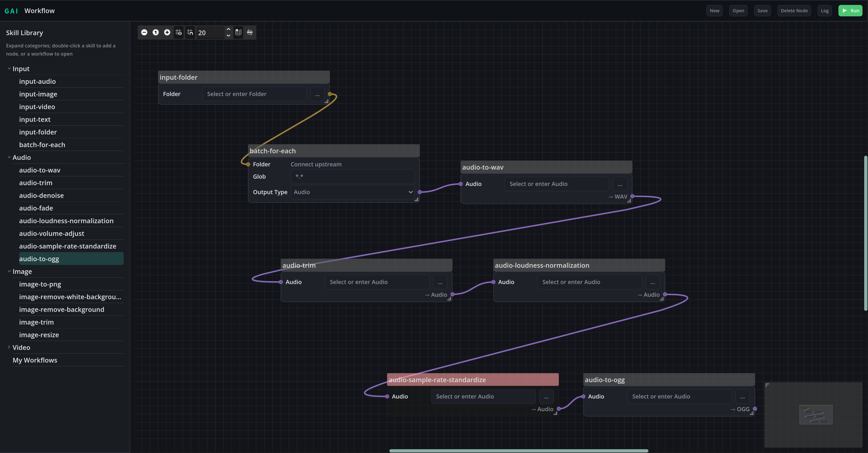Select the highlighted audio-to-ogg library item
The image size is (868, 453).
point(71,259)
